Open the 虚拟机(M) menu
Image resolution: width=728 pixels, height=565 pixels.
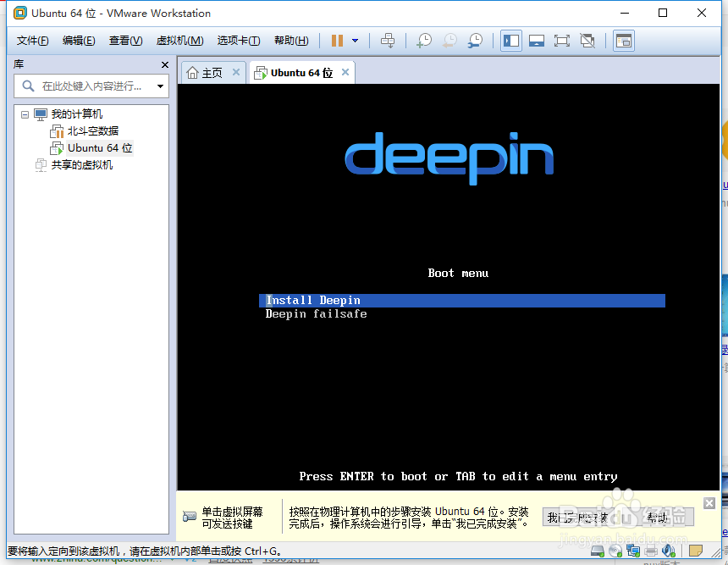[179, 40]
